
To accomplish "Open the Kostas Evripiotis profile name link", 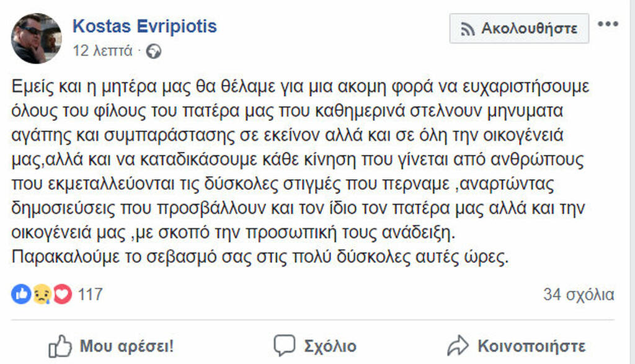I will [x=144, y=26].
